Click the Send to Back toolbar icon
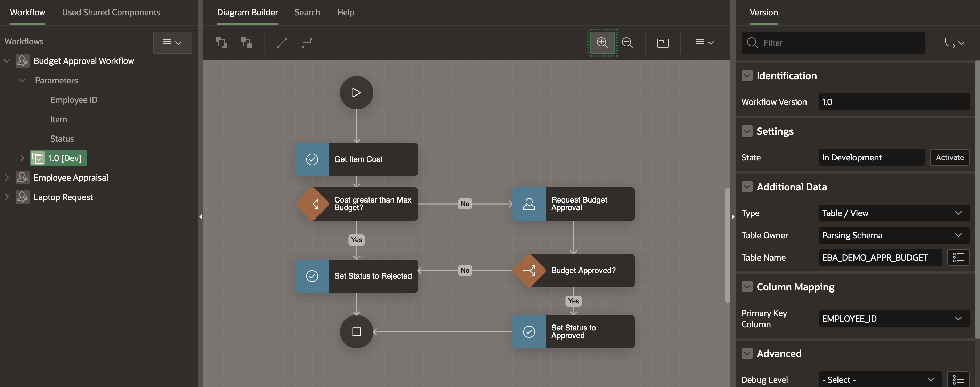The image size is (980, 387). 246,43
